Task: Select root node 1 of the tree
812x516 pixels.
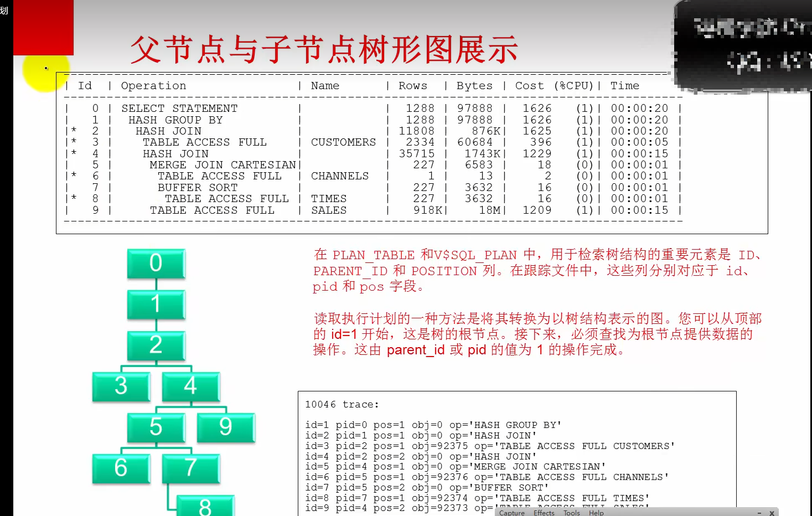Action: 156,305
